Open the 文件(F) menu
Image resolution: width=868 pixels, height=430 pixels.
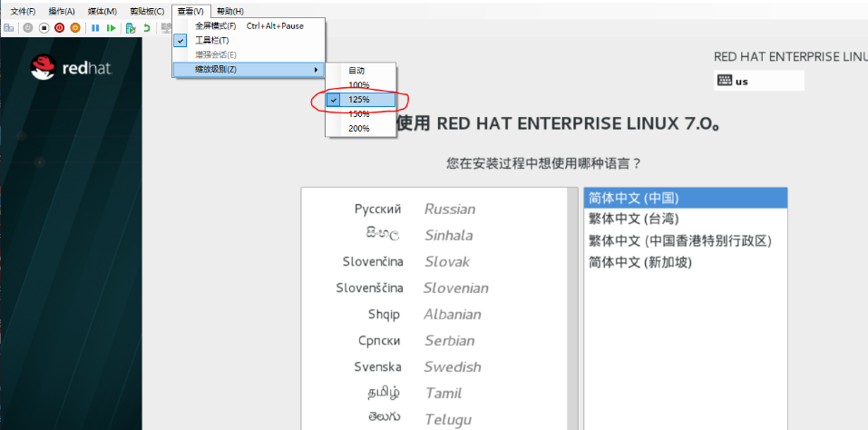pyautogui.click(x=23, y=11)
